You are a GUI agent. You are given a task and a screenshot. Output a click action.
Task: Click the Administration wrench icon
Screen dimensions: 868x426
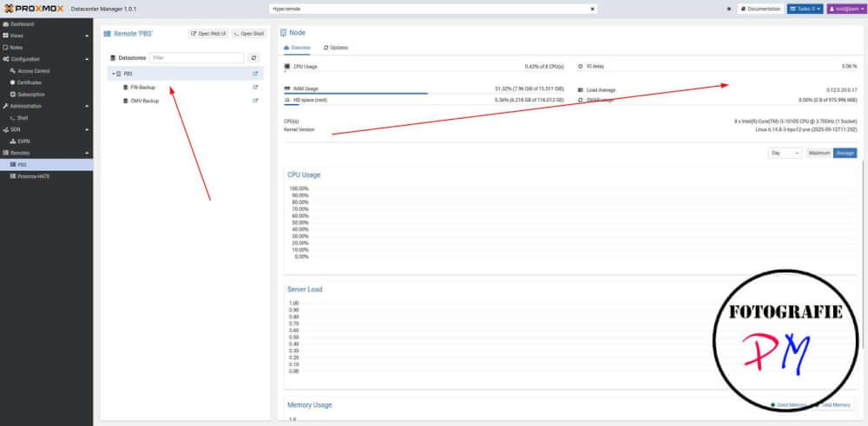pyautogui.click(x=5, y=106)
